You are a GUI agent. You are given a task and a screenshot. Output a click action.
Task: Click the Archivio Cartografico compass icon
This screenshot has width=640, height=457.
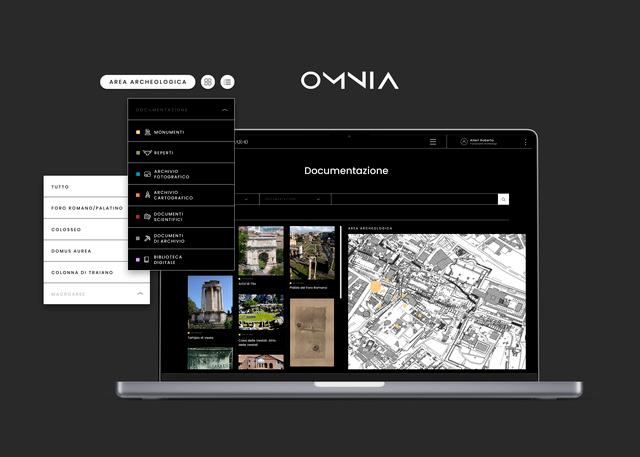148,195
